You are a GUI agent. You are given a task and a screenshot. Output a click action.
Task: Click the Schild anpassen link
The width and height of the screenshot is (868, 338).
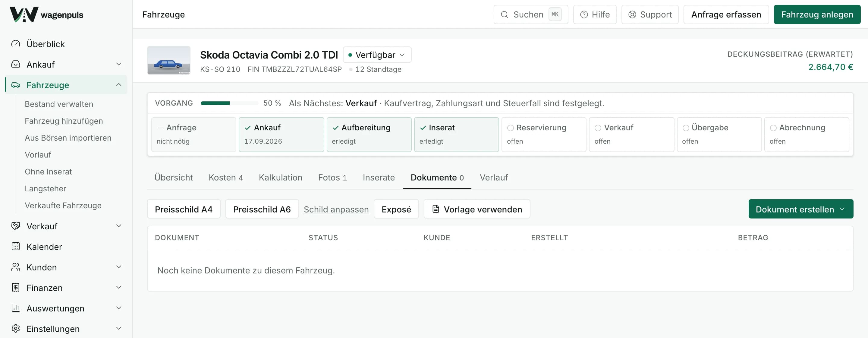pyautogui.click(x=336, y=209)
